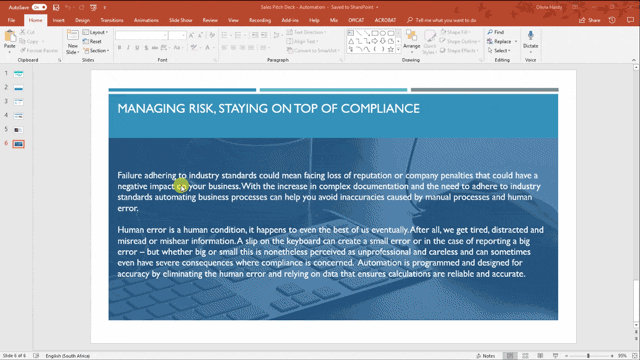Toggle the AutoSave switch

pyautogui.click(x=39, y=7)
